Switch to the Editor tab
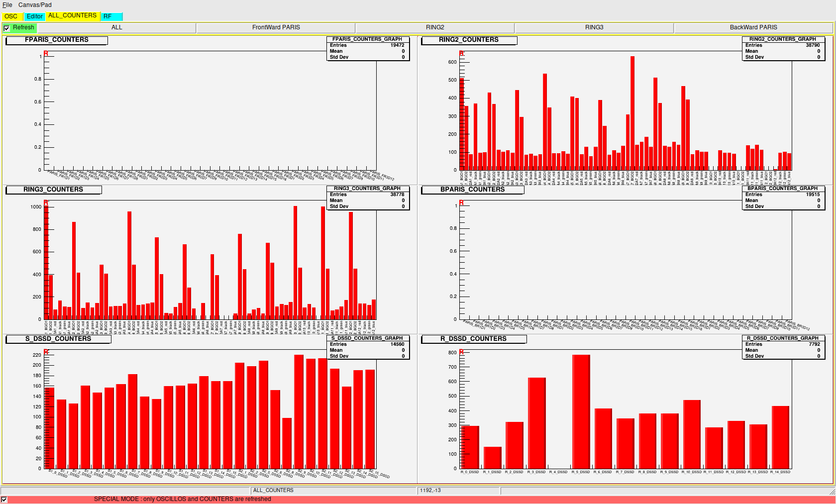836x504 pixels. [x=34, y=16]
